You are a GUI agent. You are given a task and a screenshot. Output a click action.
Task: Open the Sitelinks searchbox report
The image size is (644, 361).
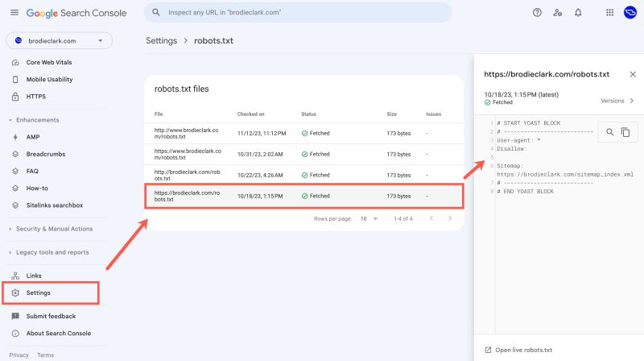pyautogui.click(x=55, y=205)
